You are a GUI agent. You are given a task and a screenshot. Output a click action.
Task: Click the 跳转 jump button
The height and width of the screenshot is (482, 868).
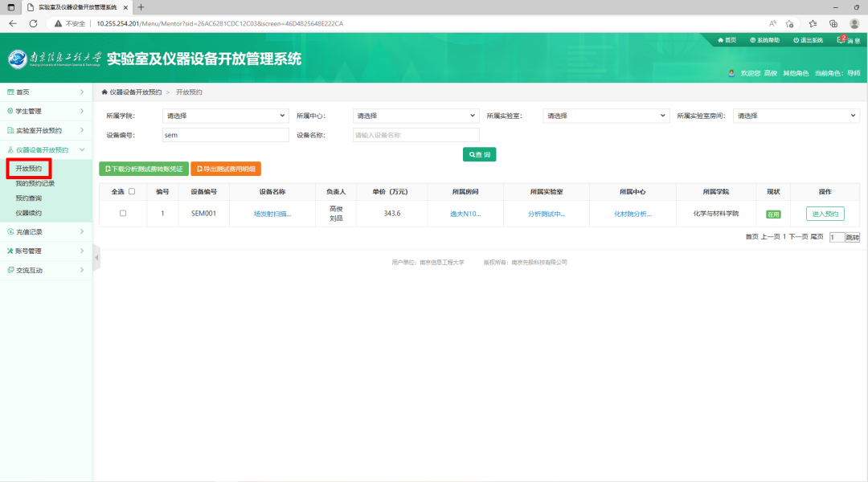[853, 238]
